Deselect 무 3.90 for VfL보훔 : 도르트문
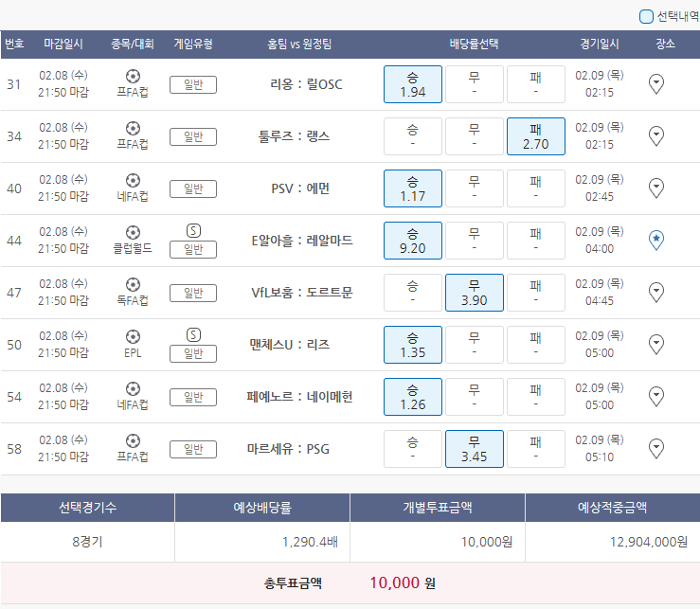The width and height of the screenshot is (700, 609). pyautogui.click(x=475, y=293)
